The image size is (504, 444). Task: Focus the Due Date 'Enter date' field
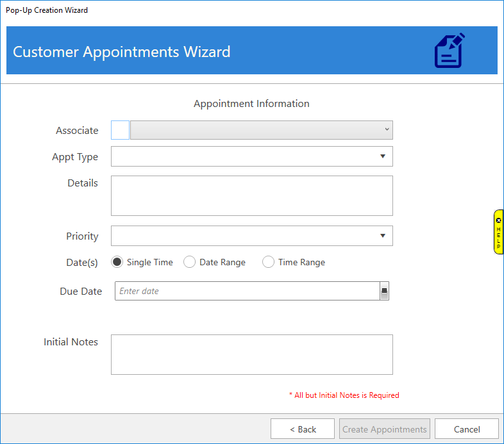[x=247, y=291]
